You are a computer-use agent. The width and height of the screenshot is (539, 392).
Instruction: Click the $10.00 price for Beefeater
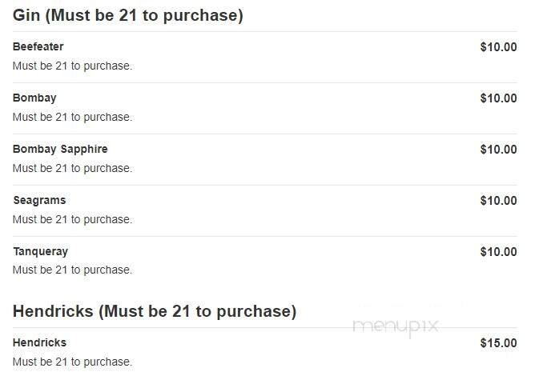click(x=498, y=47)
